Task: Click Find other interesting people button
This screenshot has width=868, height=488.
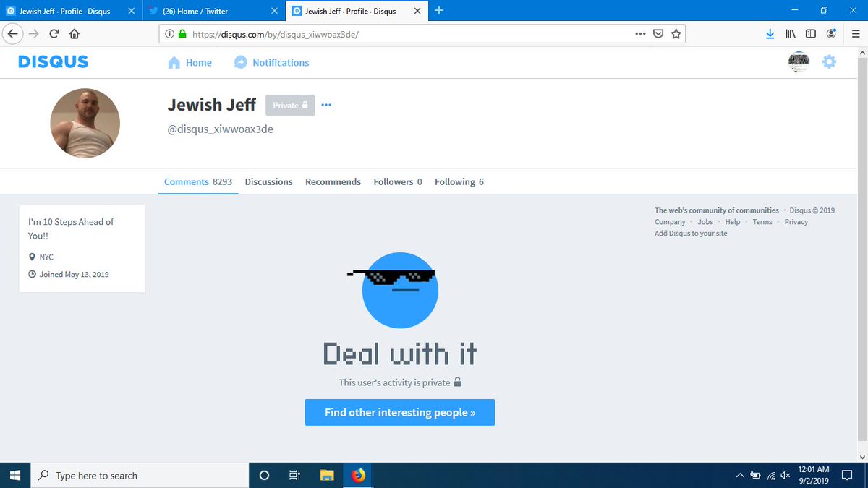Action: (400, 412)
